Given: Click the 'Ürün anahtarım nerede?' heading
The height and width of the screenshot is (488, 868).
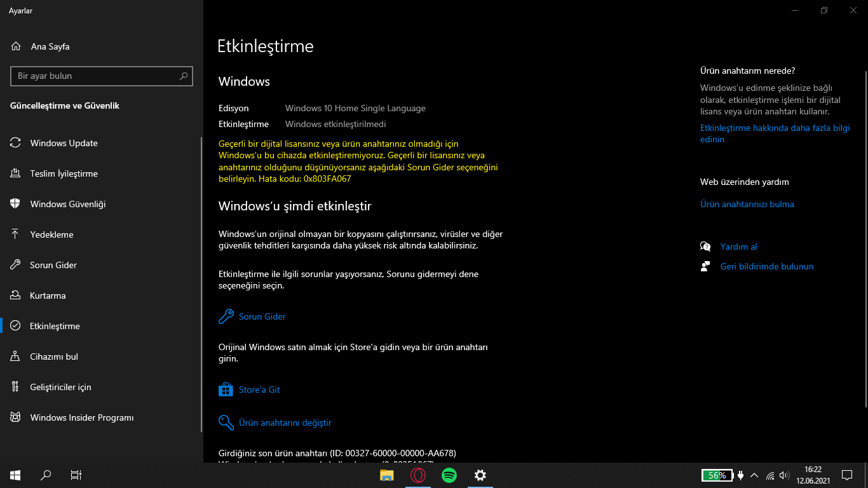Looking at the screenshot, I should point(748,71).
